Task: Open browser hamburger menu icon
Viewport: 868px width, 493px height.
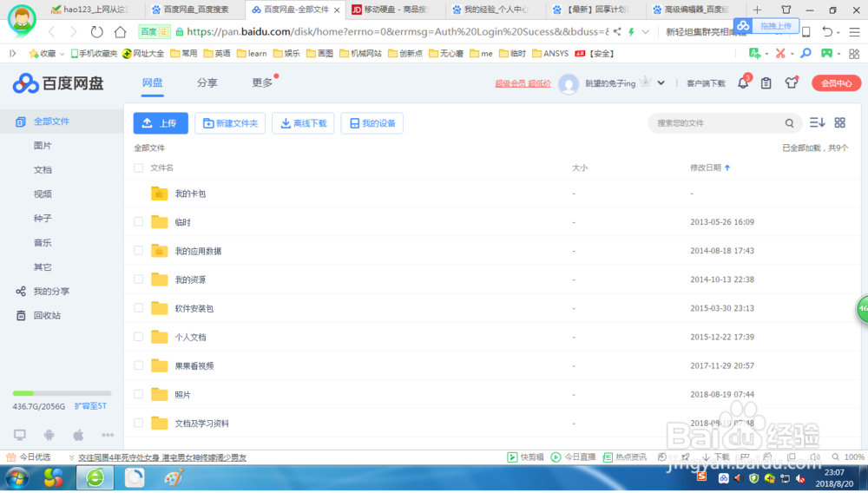Action: click(855, 32)
